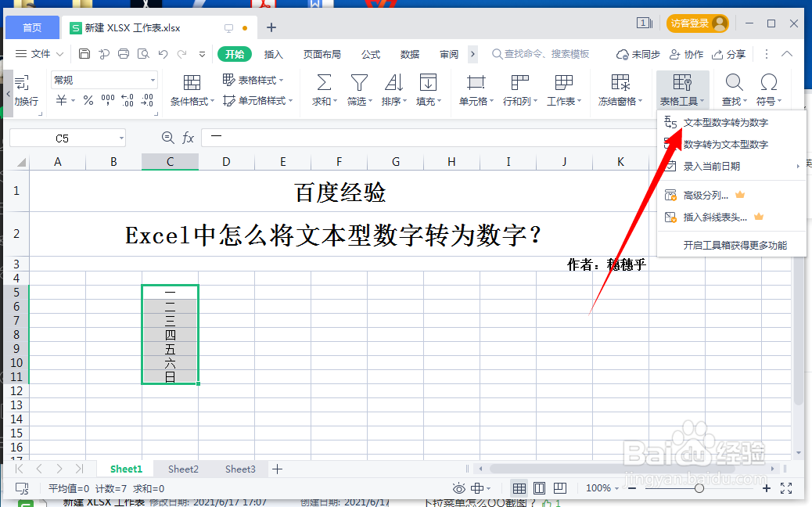Select menu item 数字转为文本型数字
This screenshot has width=812, height=507.
[731, 145]
